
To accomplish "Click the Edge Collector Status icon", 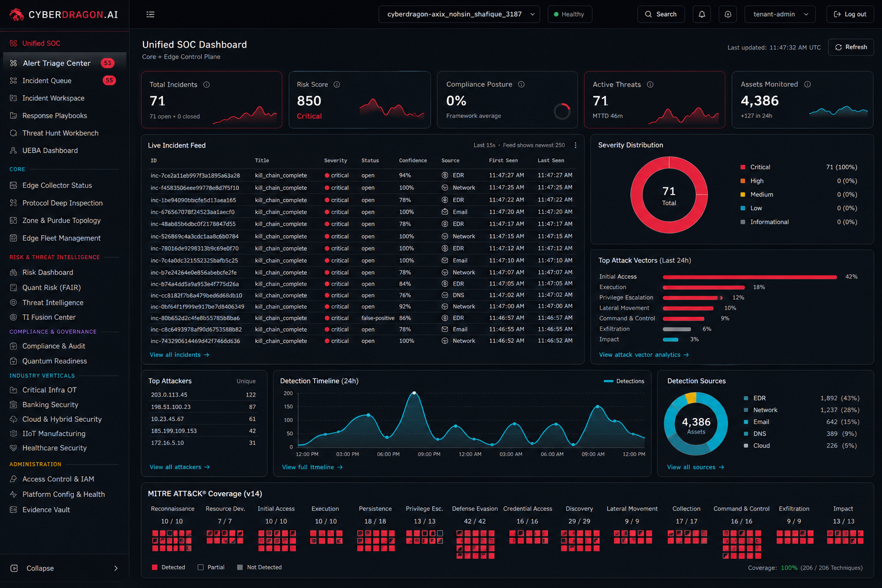I will coord(13,185).
